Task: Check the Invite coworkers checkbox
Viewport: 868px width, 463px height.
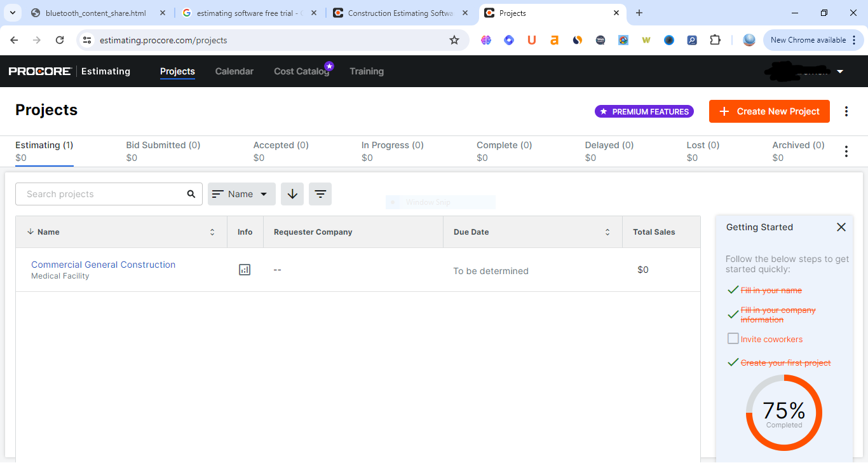Action: coord(733,339)
